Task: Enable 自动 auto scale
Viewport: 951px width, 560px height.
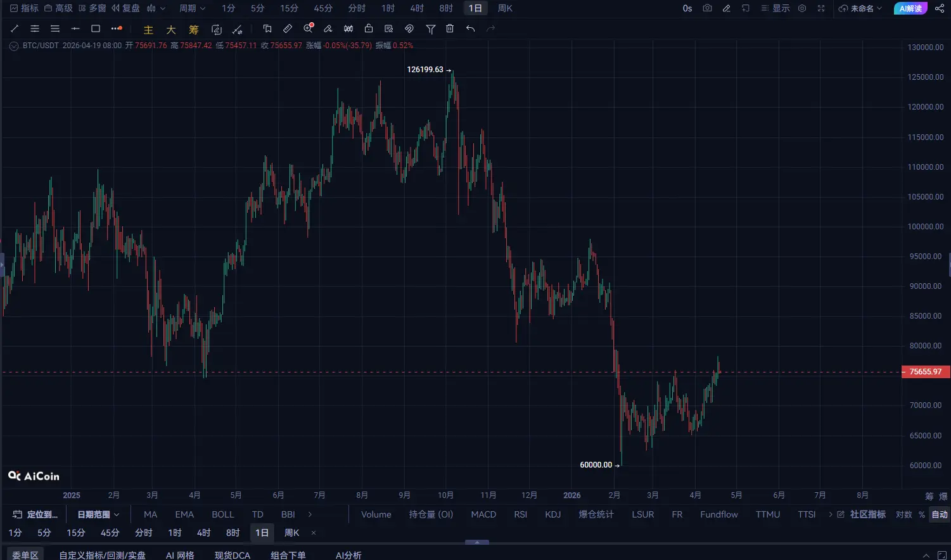Action: (940, 514)
